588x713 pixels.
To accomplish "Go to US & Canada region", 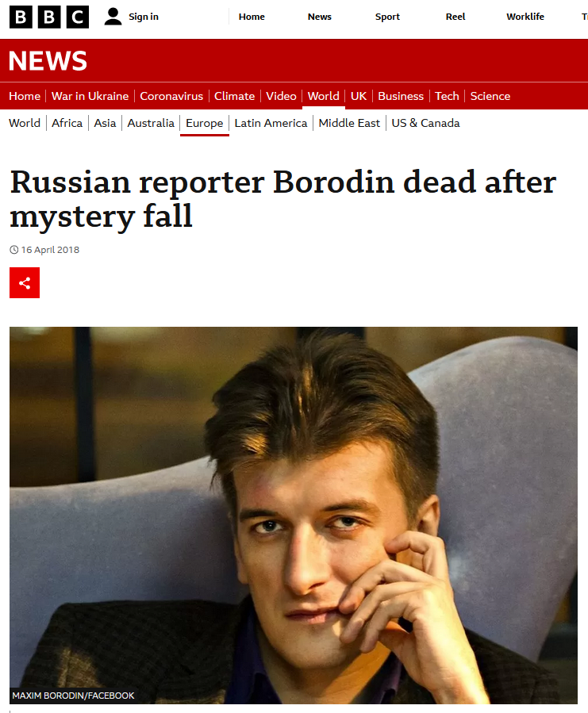I will coord(425,123).
